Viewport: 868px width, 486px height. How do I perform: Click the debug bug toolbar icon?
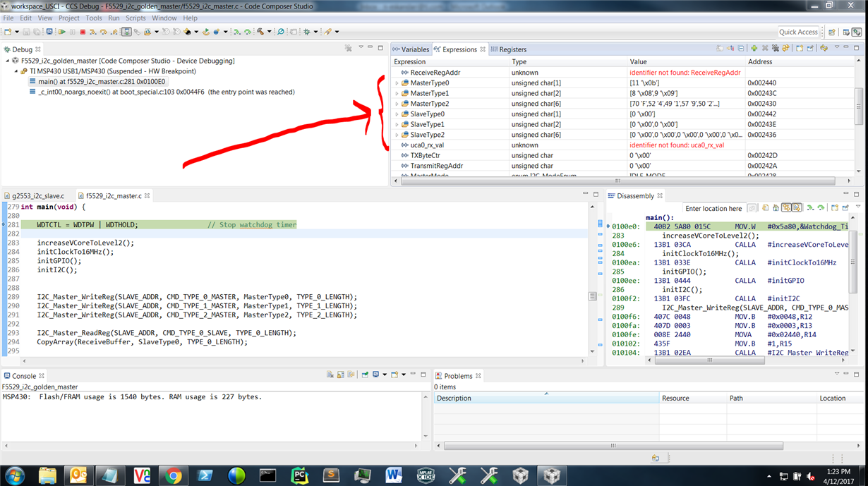(x=307, y=32)
